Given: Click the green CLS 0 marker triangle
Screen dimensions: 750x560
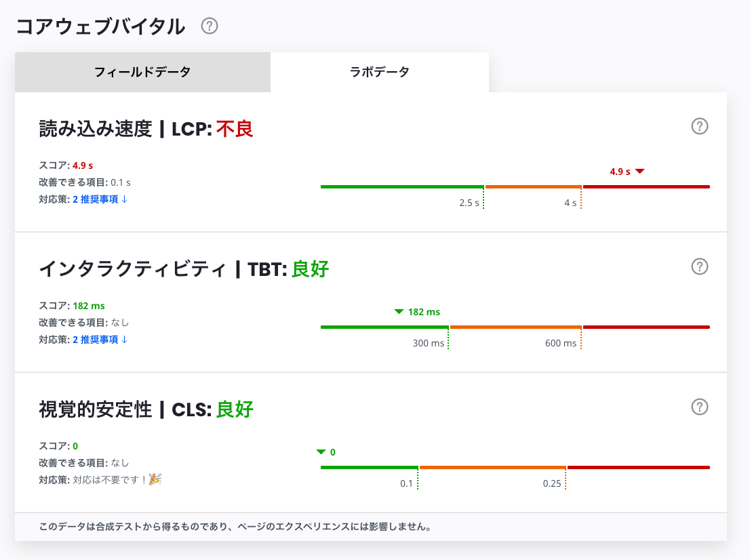Looking at the screenshot, I should coord(321,452).
